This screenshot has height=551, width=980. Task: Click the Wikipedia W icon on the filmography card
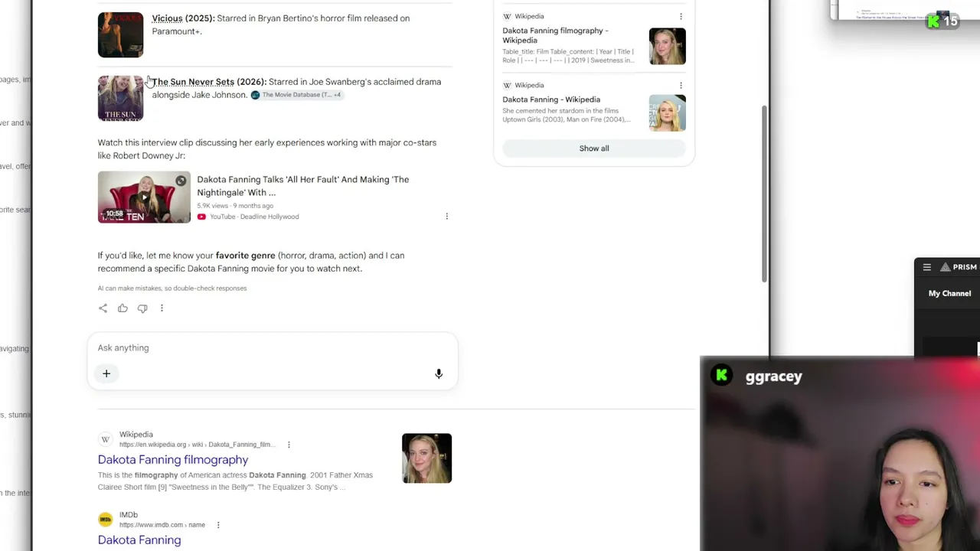[x=507, y=16]
